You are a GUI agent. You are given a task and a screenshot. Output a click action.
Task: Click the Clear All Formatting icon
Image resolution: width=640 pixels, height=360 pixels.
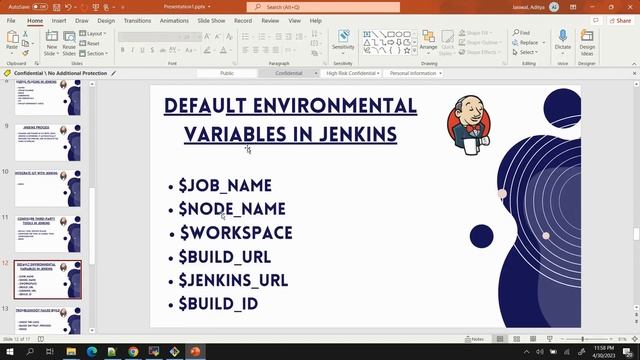point(229,36)
